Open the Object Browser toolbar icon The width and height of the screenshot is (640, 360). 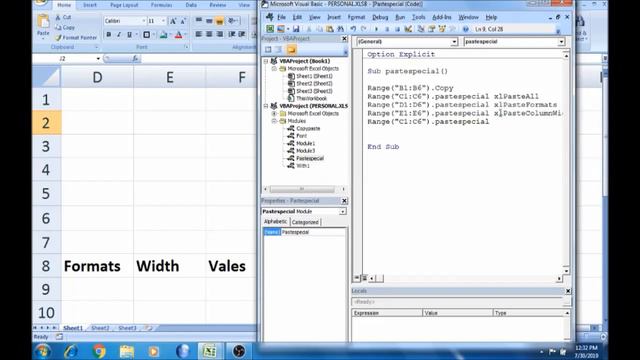point(442,29)
